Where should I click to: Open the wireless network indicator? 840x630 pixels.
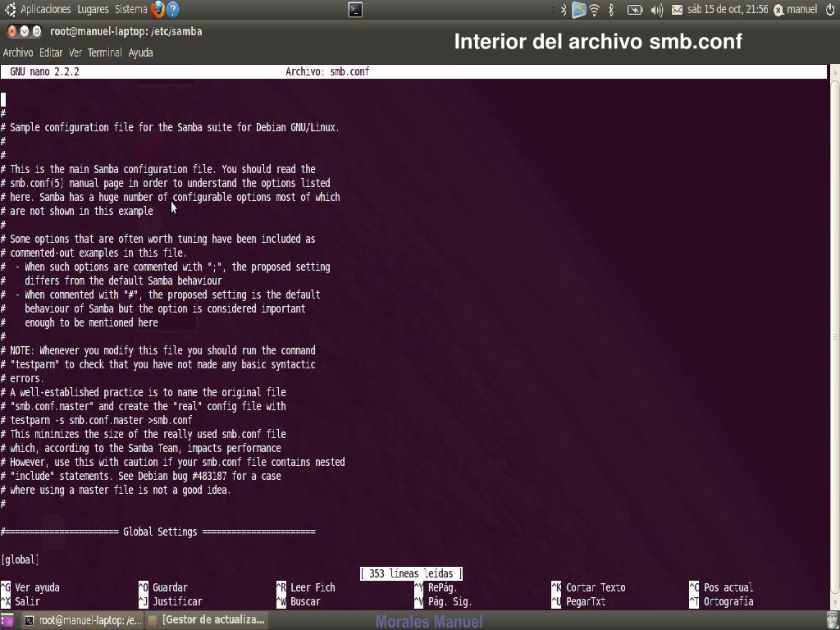click(594, 10)
